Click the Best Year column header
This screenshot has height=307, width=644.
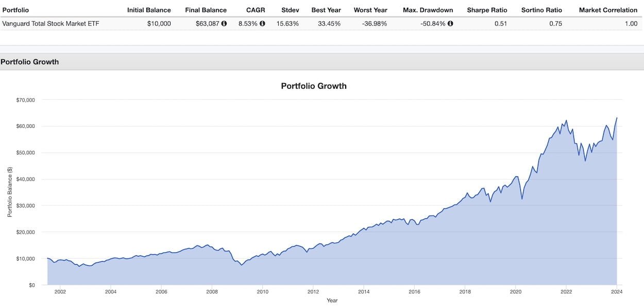tap(326, 10)
